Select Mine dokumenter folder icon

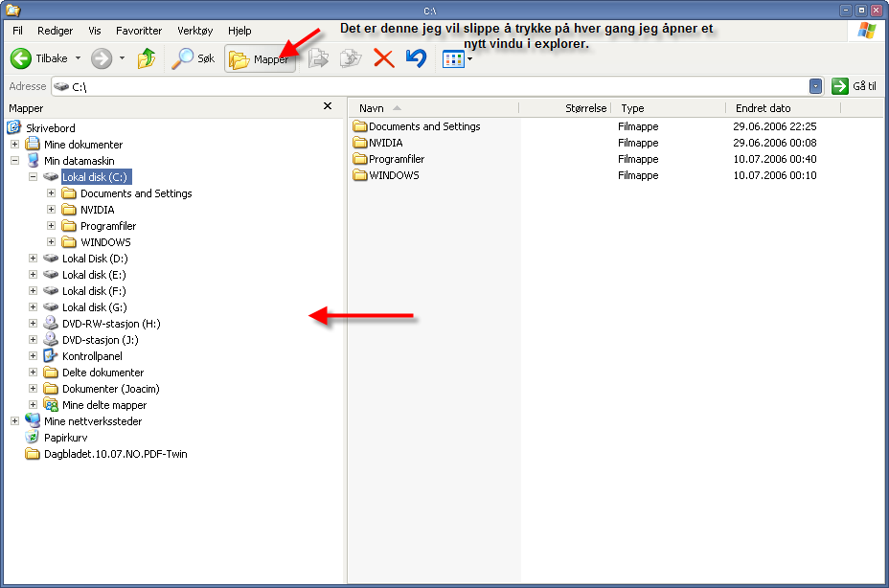pyautogui.click(x=33, y=144)
